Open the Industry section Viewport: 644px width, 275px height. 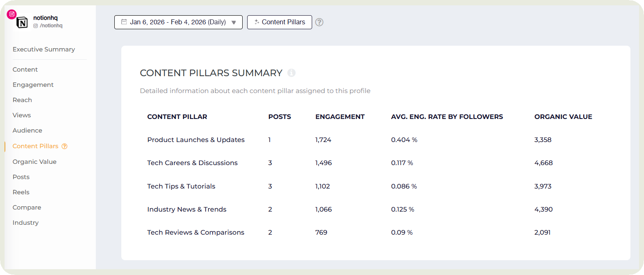point(25,222)
